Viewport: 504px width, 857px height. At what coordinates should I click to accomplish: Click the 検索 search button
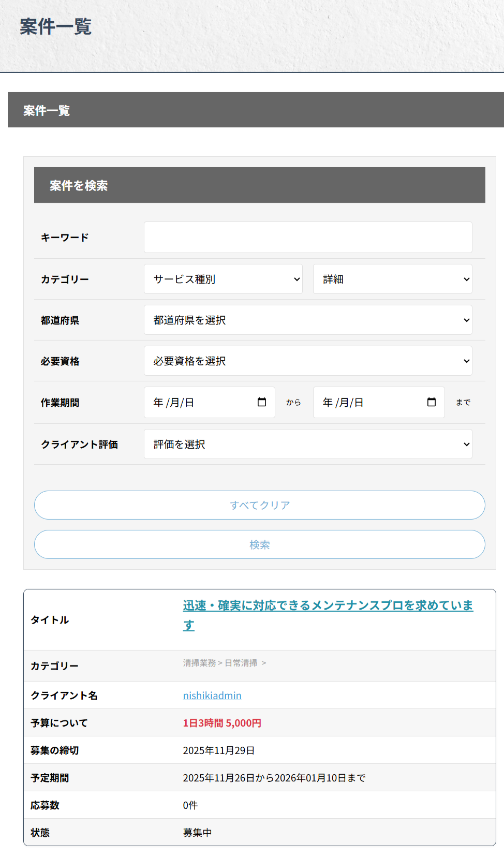point(259,544)
